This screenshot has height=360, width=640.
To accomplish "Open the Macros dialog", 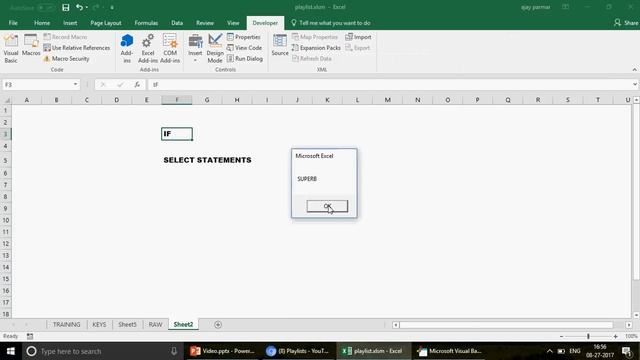I will tap(31, 46).
